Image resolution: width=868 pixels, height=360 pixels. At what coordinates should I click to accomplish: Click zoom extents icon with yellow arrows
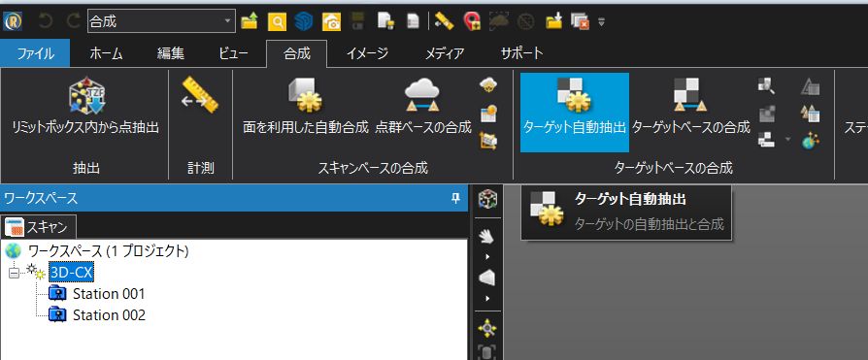click(x=487, y=328)
